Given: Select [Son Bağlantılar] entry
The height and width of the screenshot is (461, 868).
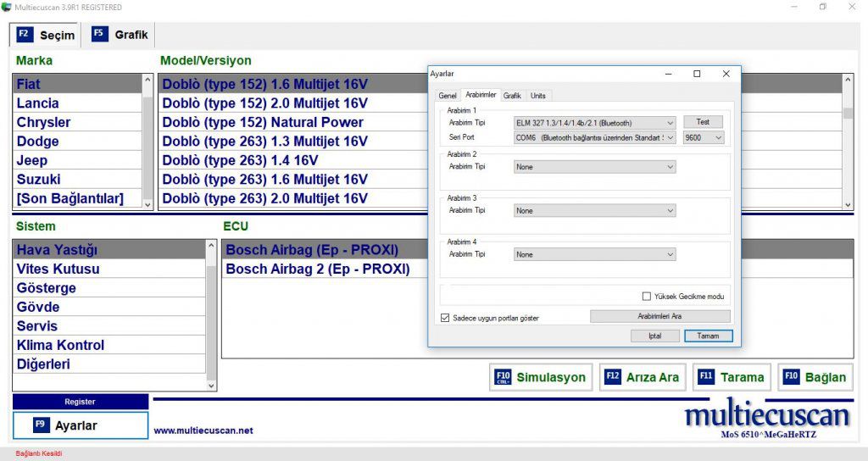Looking at the screenshot, I should (x=77, y=198).
